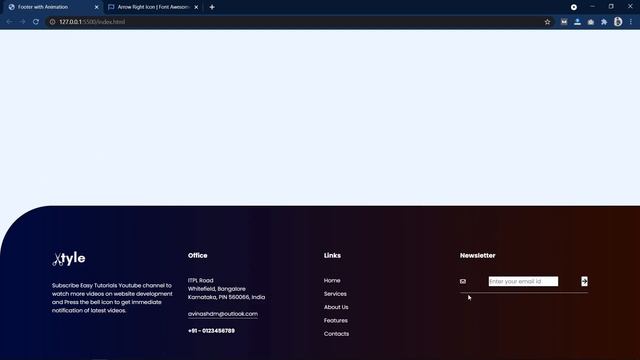Click the camera extension icon
640x360 pixels.
point(591,22)
